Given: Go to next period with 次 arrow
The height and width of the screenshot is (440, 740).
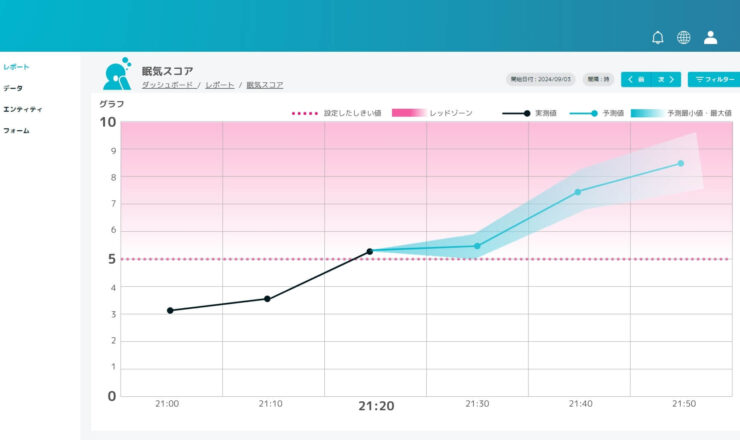Looking at the screenshot, I should coord(665,79).
